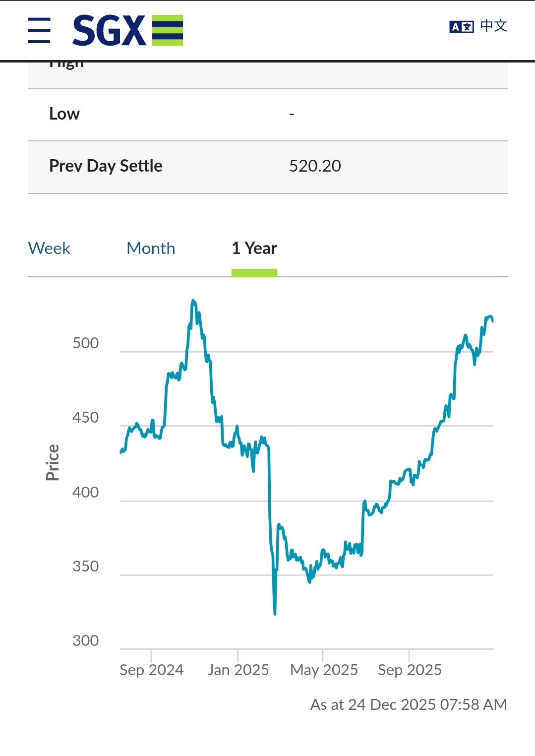Select the Week chart tab
This screenshot has height=756, width=535.
(x=49, y=248)
